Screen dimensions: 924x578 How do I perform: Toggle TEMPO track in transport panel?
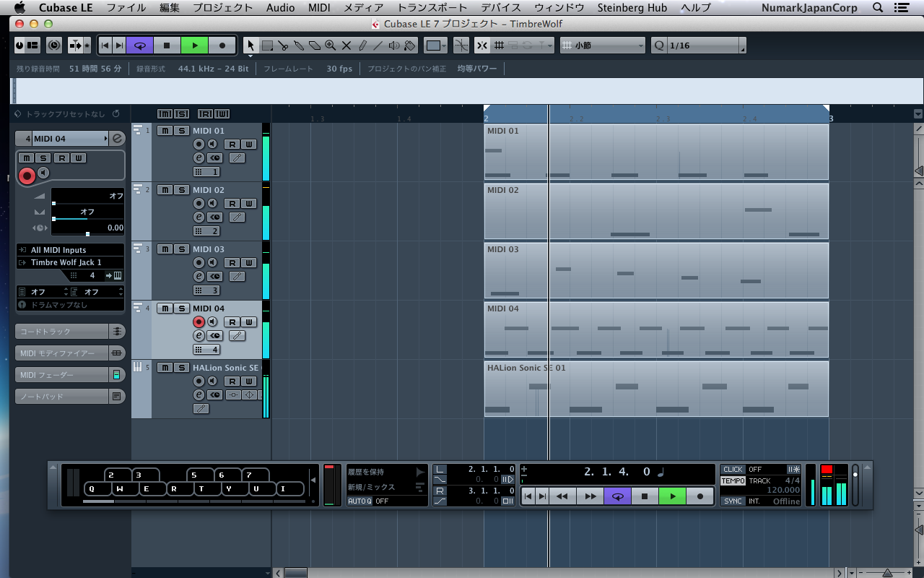point(733,481)
